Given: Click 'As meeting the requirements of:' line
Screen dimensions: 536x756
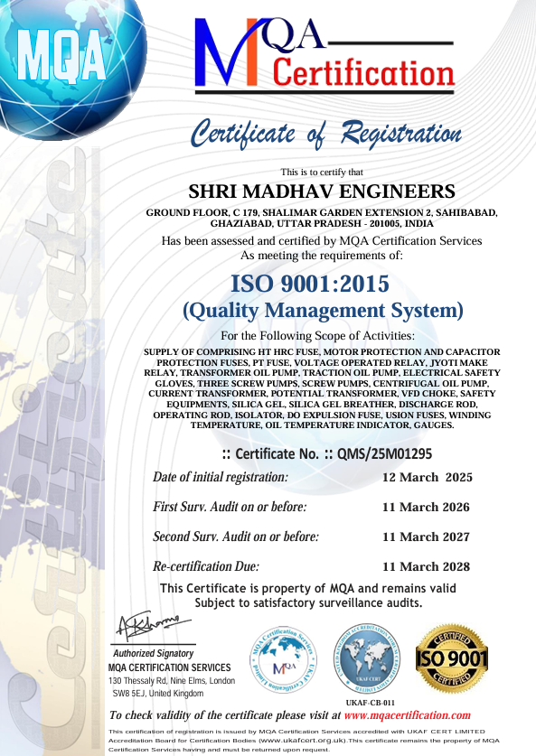Looking at the screenshot, I should point(322,255).
